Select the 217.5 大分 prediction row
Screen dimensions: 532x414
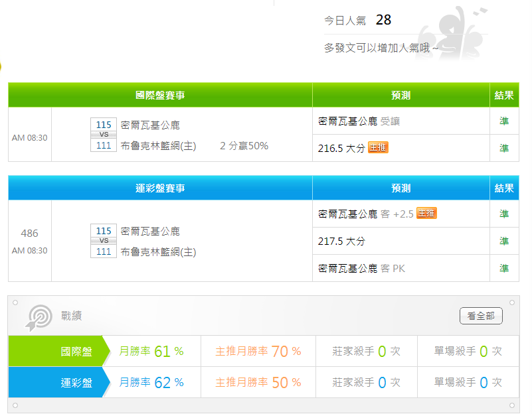[341, 241]
